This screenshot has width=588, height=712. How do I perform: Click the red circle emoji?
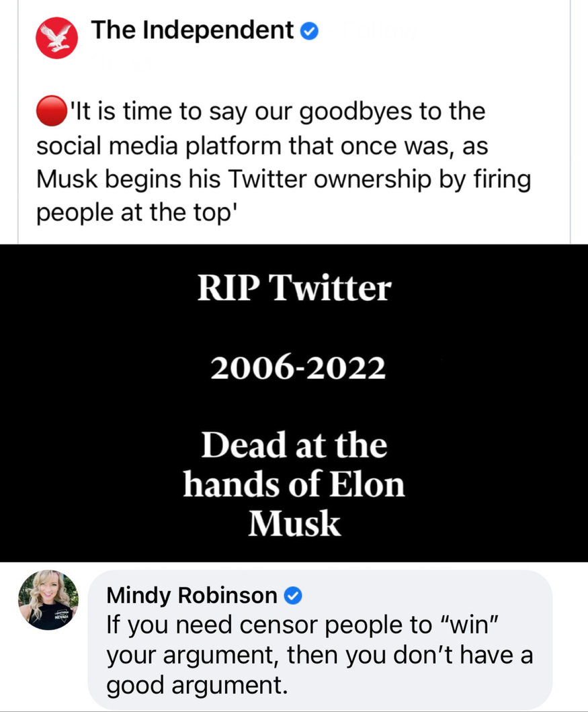point(52,112)
